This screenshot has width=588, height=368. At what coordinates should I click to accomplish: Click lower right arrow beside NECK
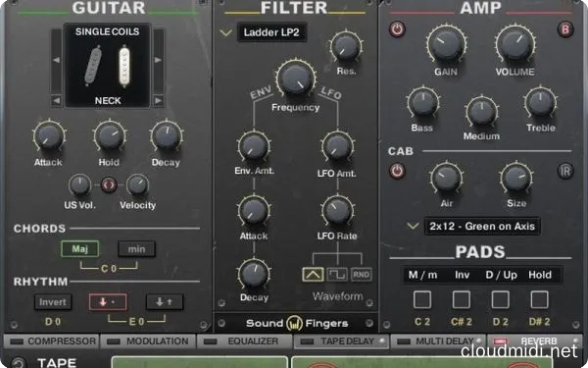tap(159, 101)
